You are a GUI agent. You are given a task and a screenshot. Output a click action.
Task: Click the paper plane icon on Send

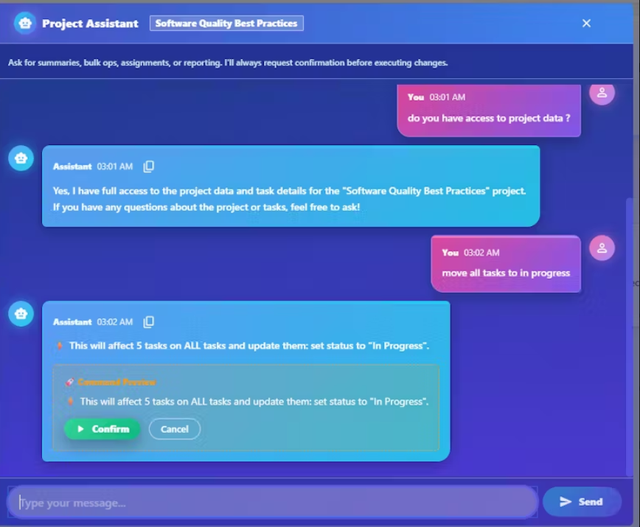[565, 502]
